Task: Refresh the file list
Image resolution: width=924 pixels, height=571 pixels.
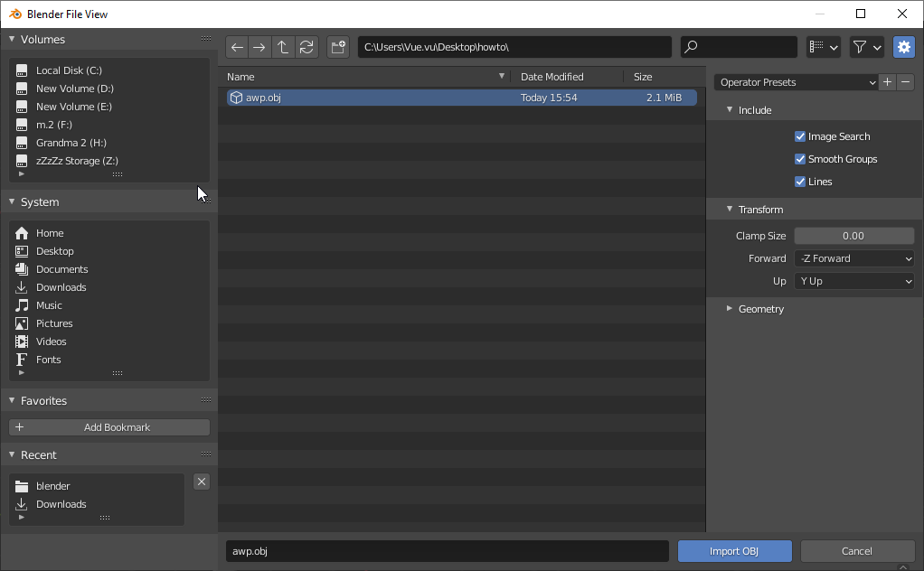Action: 306,47
